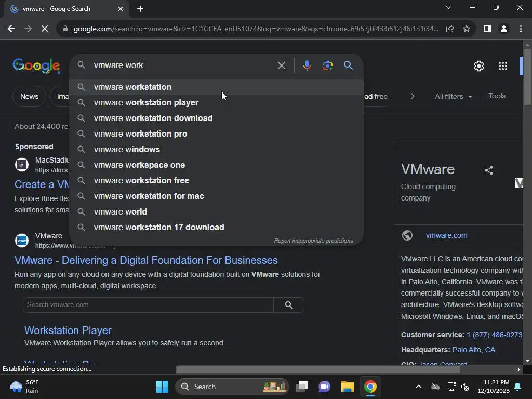Click the Chrome icon on the taskbar
Viewport: 532px width, 399px height.
point(370,387)
